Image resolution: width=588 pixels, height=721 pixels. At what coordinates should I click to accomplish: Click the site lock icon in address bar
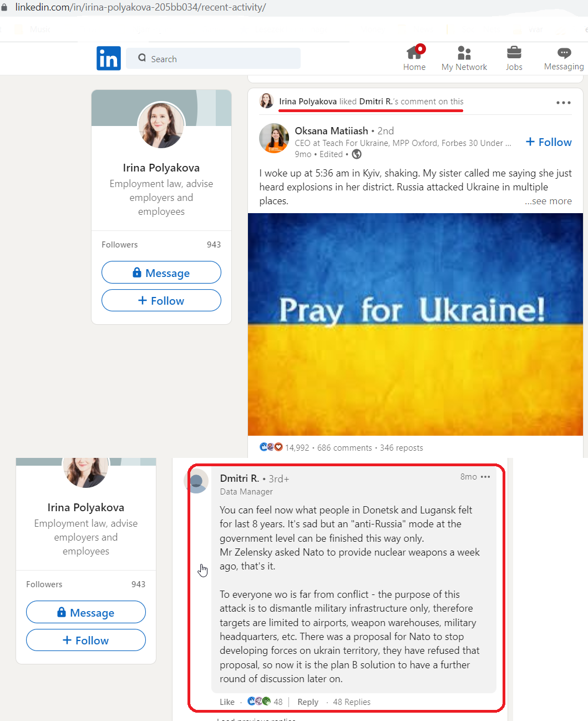click(x=4, y=8)
